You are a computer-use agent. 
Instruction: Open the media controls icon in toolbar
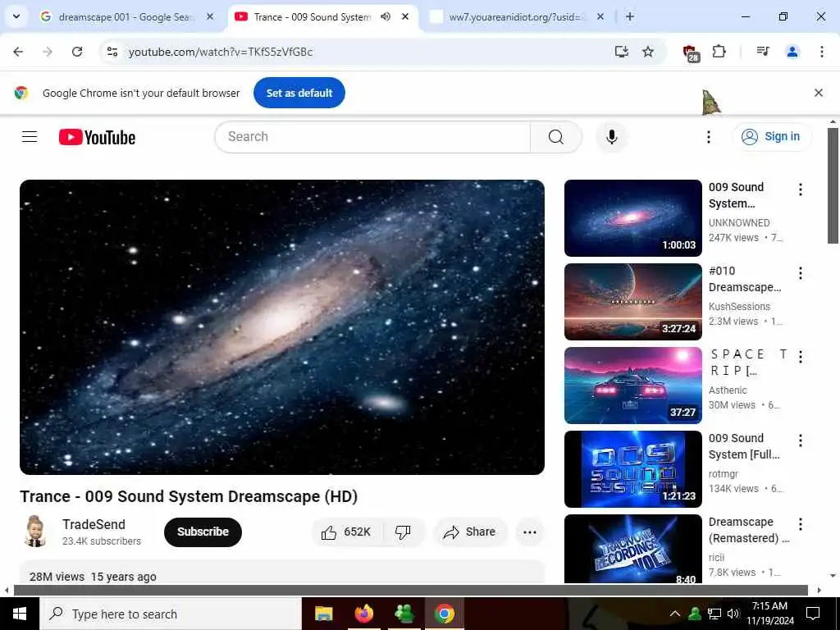click(x=763, y=52)
